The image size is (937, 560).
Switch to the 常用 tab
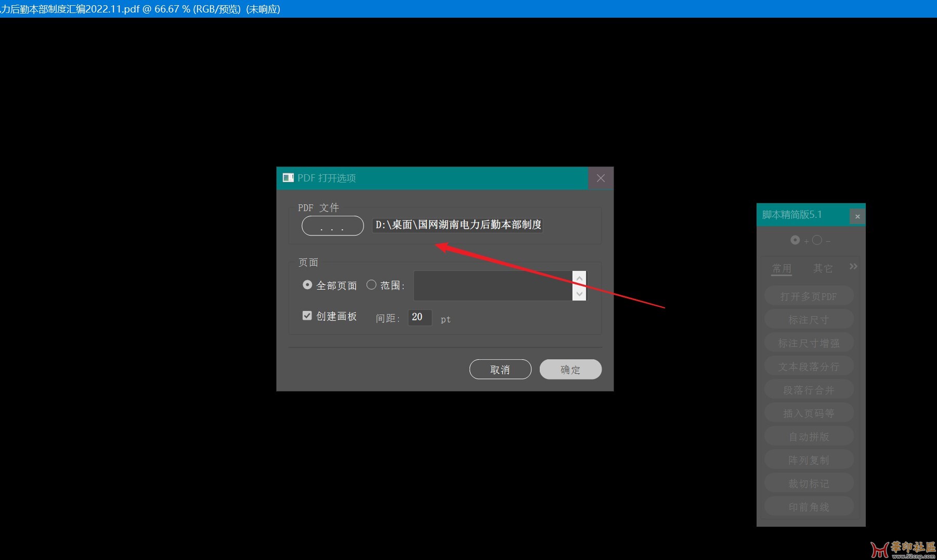pos(782,268)
